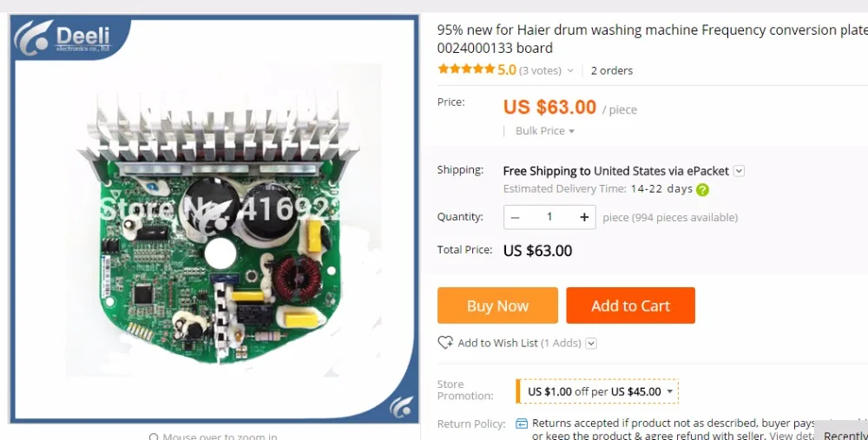Expand the wish list options arrow
Image resolution: width=868 pixels, height=440 pixels.
[x=591, y=343]
